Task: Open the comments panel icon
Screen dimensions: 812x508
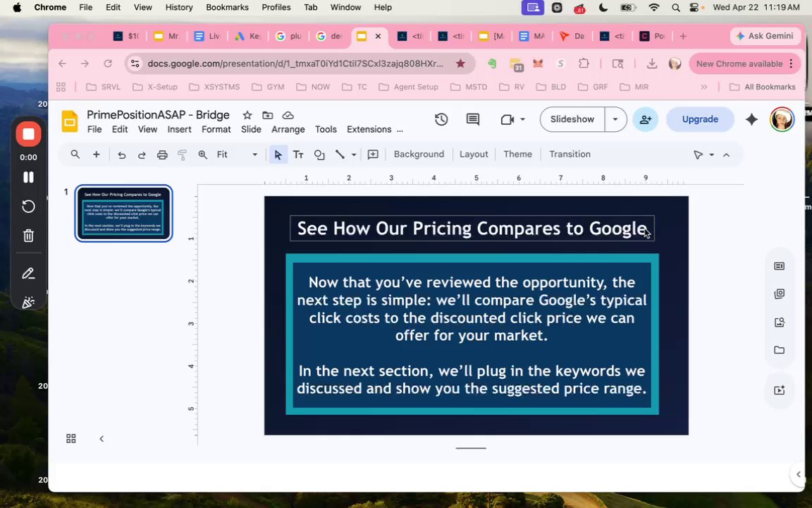Action: (472, 119)
